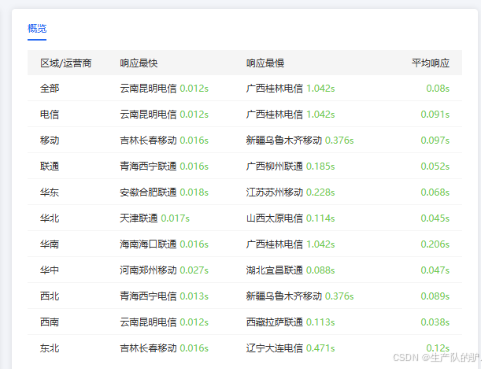The width and height of the screenshot is (486, 369).
Task: Select 江苏苏州移动 0.228s cell
Action: click(x=291, y=192)
